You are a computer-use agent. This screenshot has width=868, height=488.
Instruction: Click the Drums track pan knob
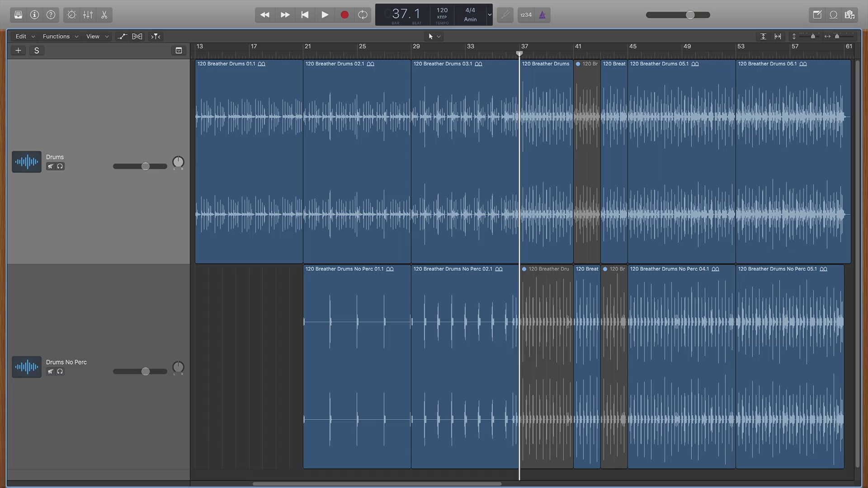[178, 162]
